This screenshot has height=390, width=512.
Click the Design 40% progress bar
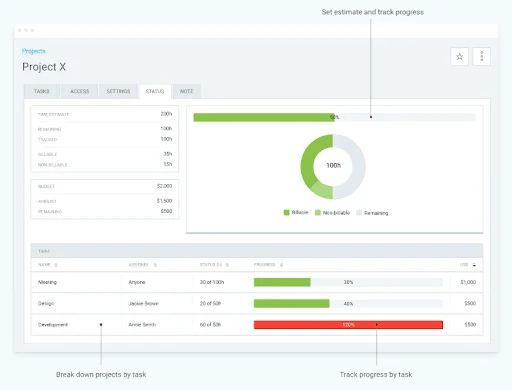click(x=348, y=304)
